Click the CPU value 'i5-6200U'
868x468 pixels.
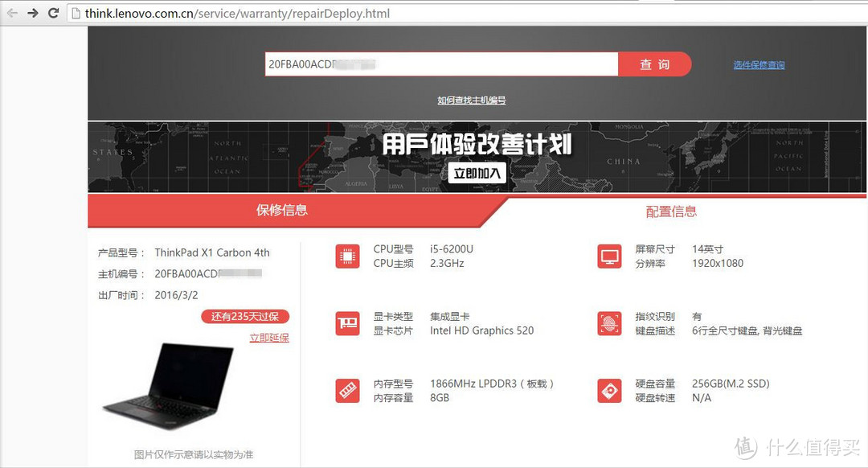pyautogui.click(x=452, y=249)
